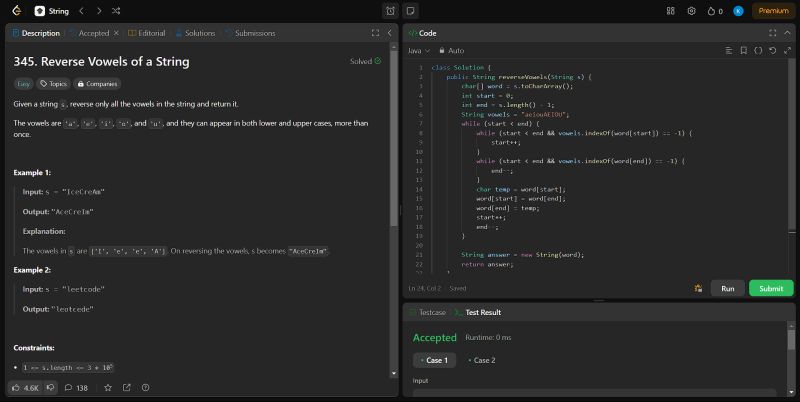Screen dimensions: 800x402
Task: Collapse the Code panel with chevron
Action: tap(786, 33)
